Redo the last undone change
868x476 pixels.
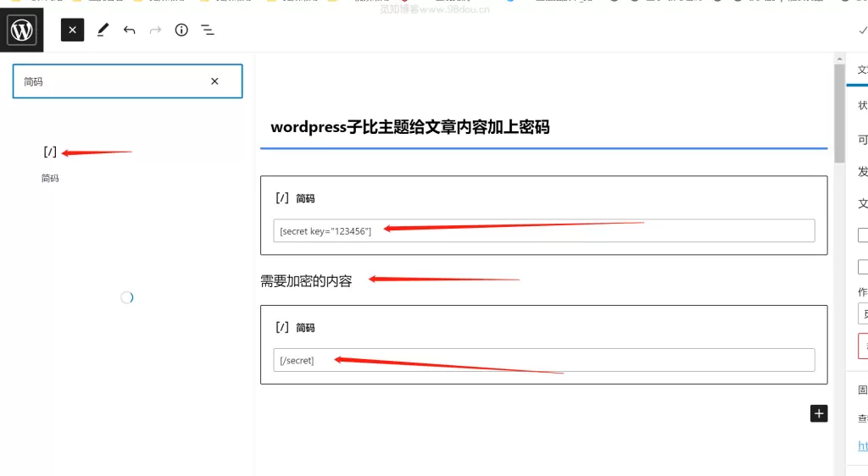coord(156,30)
